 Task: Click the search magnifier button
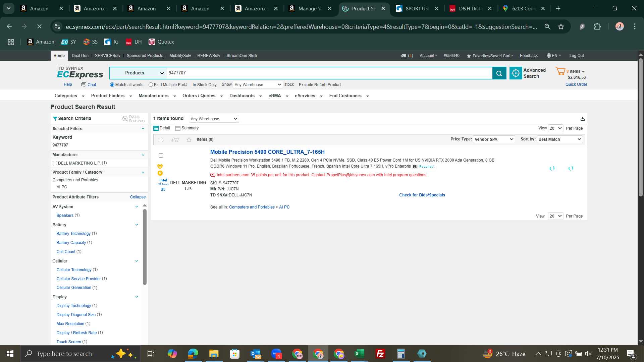coord(499,73)
